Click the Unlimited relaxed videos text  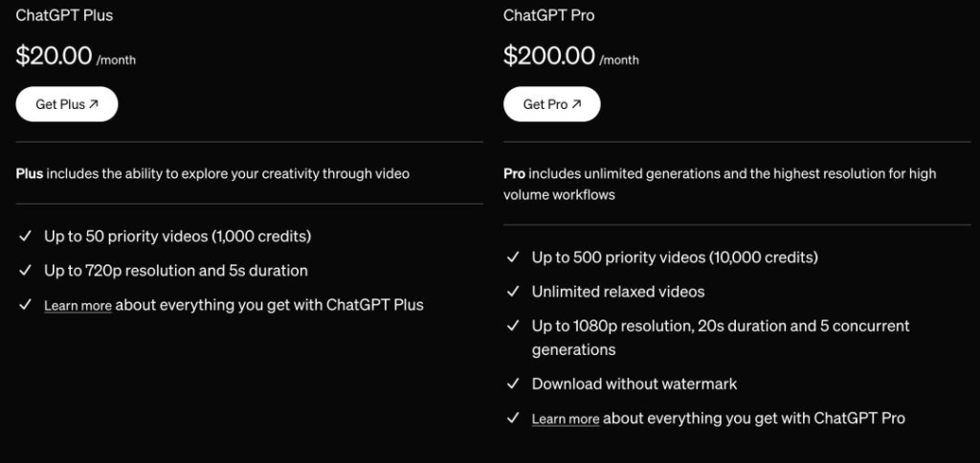point(618,292)
